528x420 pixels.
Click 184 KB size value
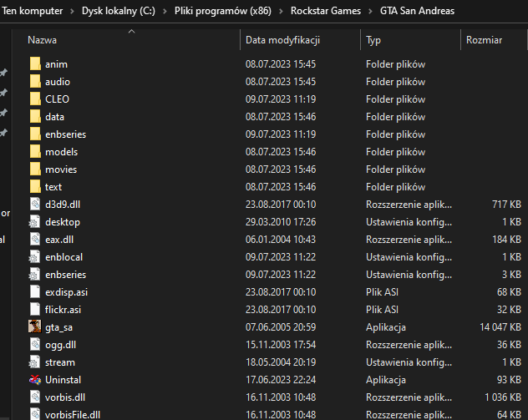pyautogui.click(x=506, y=240)
